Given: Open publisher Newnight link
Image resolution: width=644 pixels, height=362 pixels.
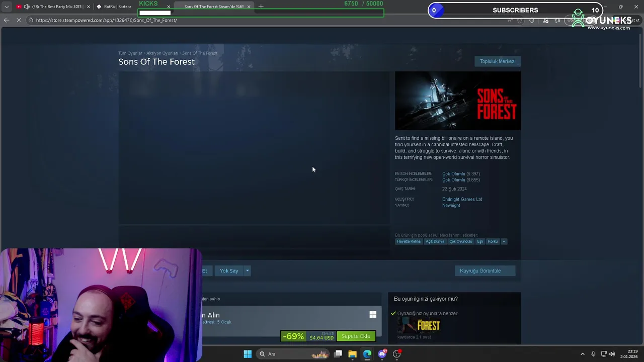Looking at the screenshot, I should coord(451,205).
